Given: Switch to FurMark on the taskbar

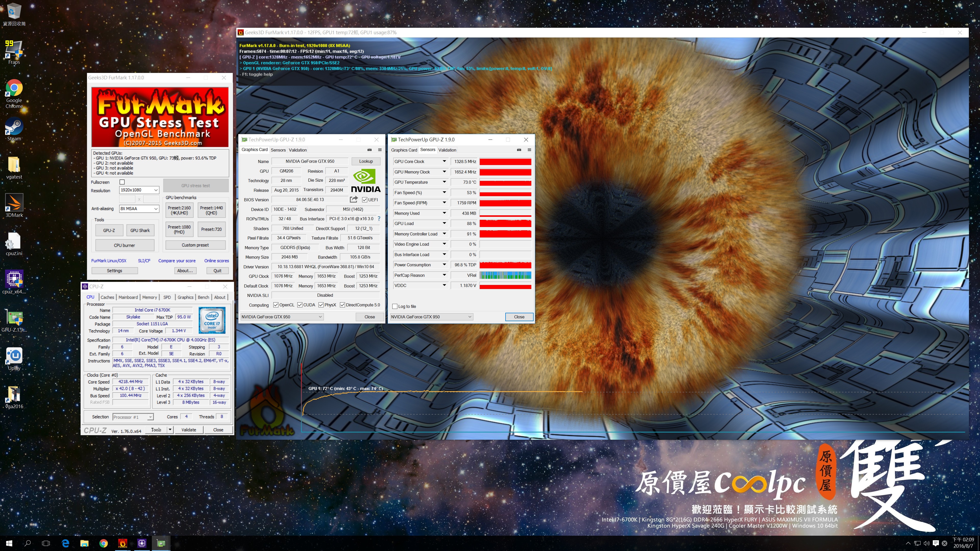Looking at the screenshot, I should pos(122,543).
